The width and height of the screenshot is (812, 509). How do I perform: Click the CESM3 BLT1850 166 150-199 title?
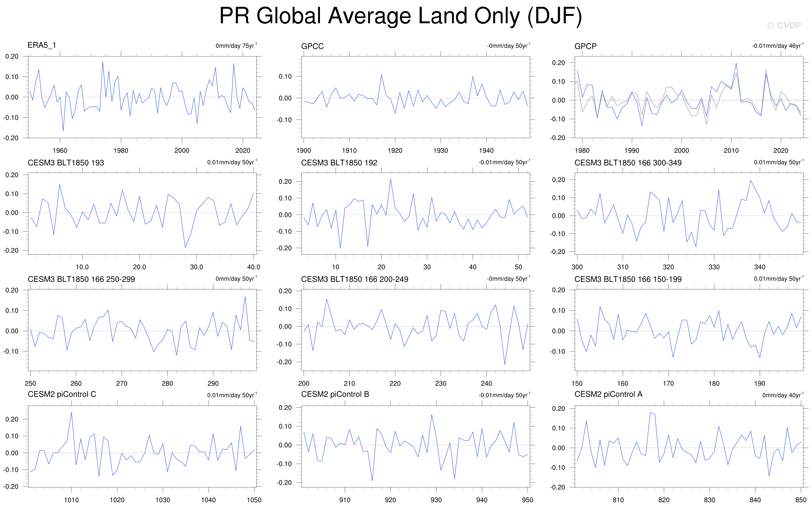pyautogui.click(x=628, y=279)
